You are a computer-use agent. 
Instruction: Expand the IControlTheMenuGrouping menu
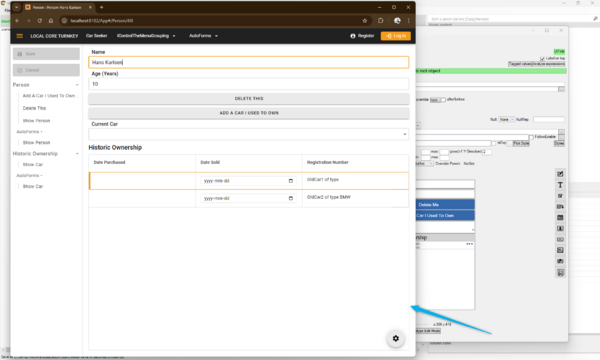146,36
